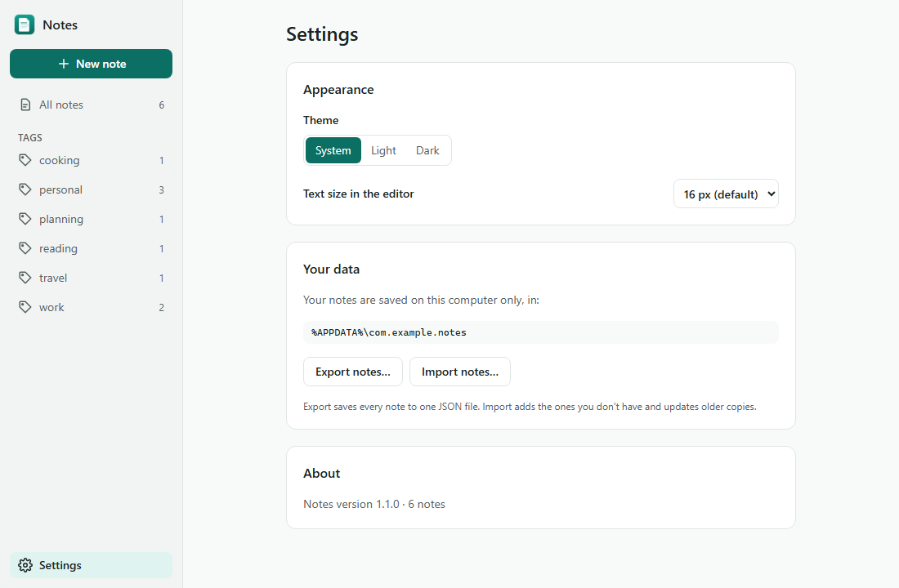Image resolution: width=899 pixels, height=588 pixels.
Task: Click the personal tag count 3
Action: pos(162,189)
